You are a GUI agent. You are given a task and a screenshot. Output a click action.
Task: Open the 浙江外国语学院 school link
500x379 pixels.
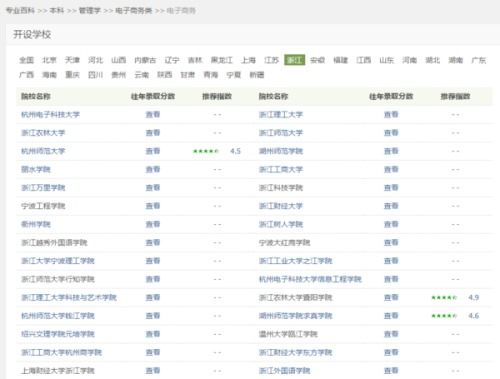[284, 371]
